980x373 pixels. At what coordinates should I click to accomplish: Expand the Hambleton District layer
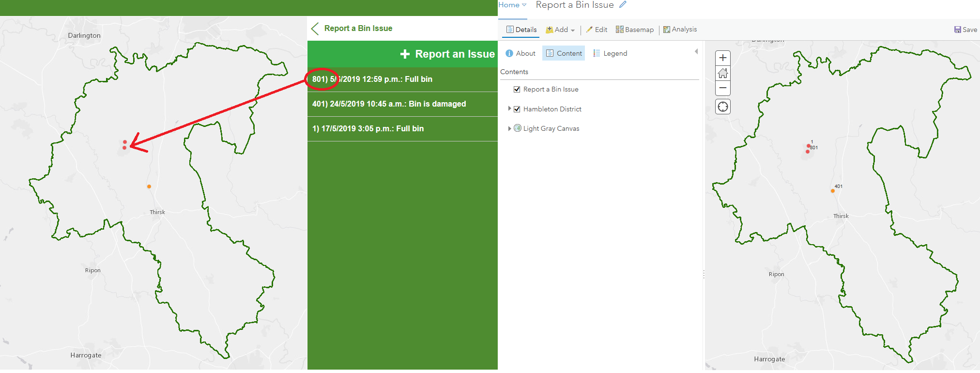pos(509,109)
